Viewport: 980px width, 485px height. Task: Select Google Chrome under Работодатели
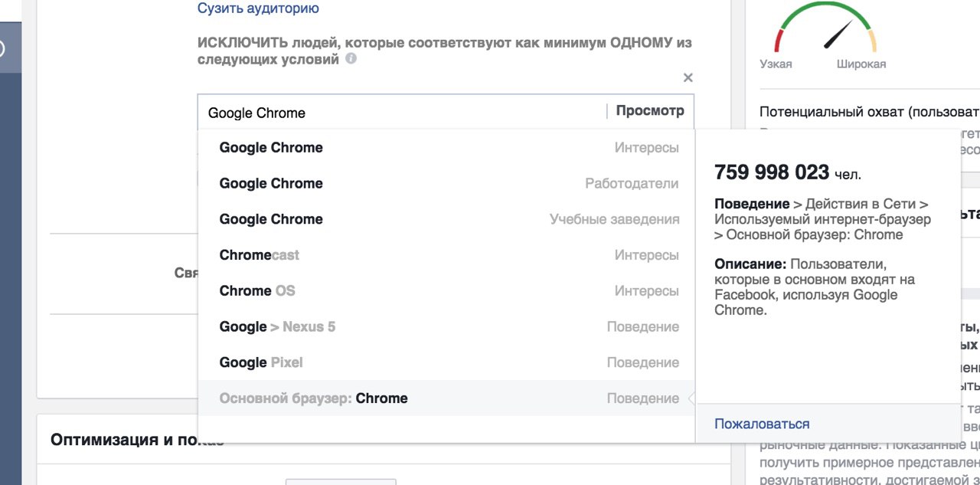point(446,184)
